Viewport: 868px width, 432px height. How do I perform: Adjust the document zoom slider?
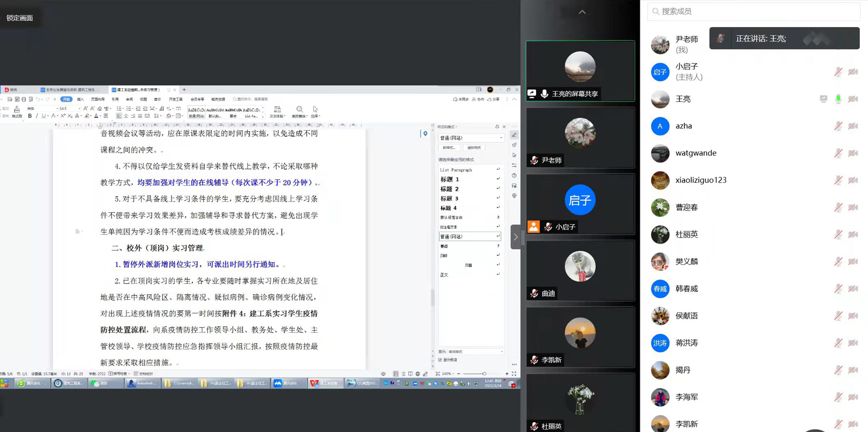tap(484, 374)
